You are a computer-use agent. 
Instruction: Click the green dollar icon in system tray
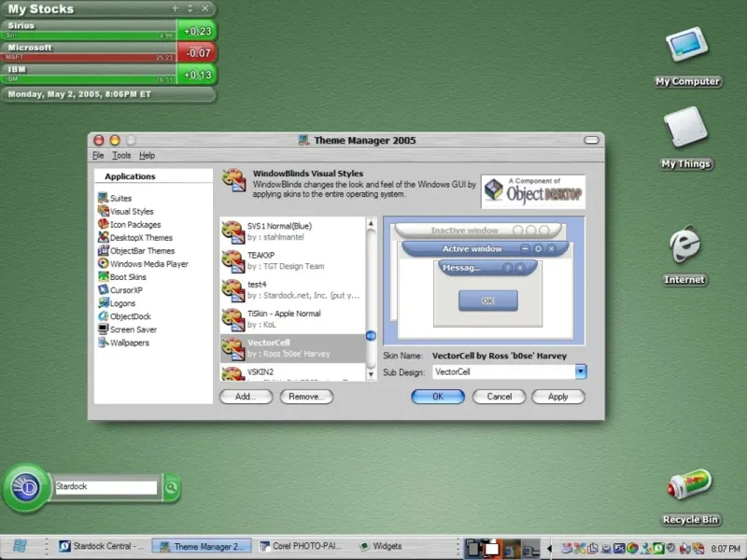tap(658, 549)
